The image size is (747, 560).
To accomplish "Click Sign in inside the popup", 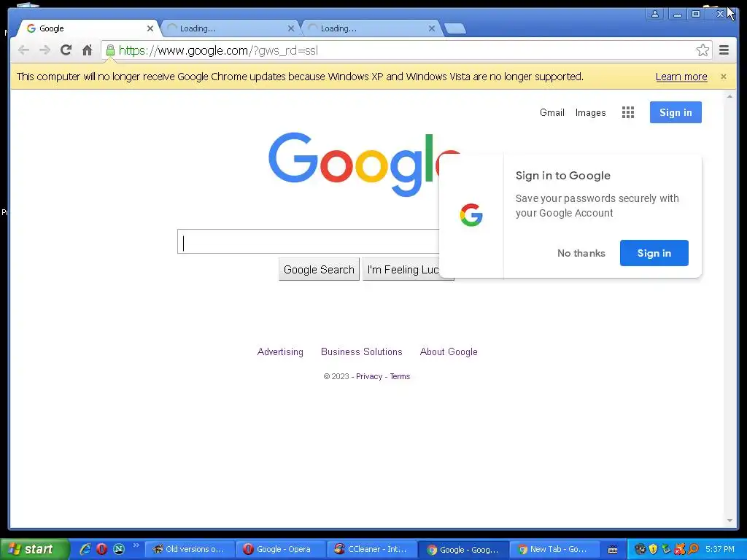I will click(x=654, y=253).
